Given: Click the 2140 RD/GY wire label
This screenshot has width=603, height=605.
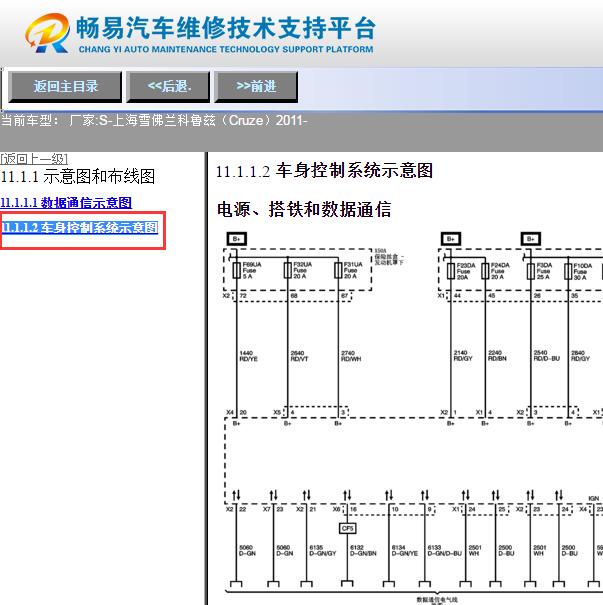Looking at the screenshot, I should point(463,355).
